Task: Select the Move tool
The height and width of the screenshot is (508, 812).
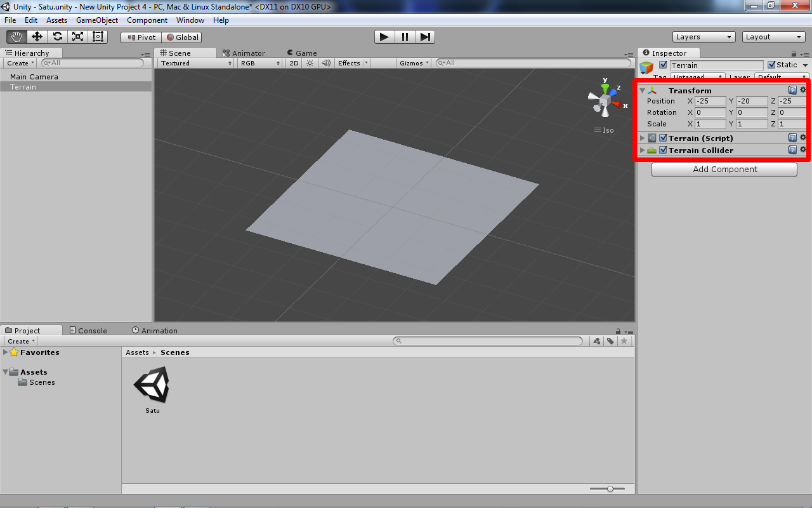Action: tap(36, 37)
